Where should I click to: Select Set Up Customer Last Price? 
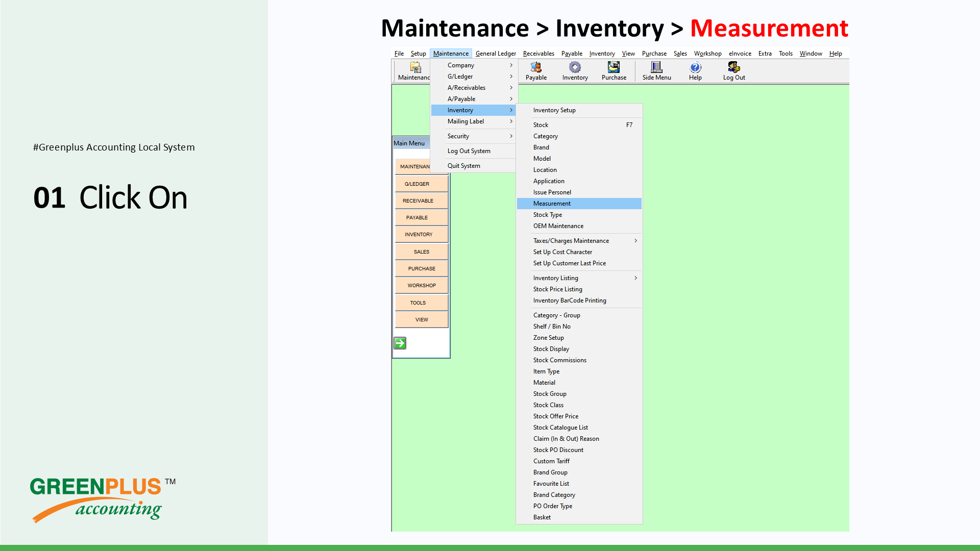pos(579,263)
